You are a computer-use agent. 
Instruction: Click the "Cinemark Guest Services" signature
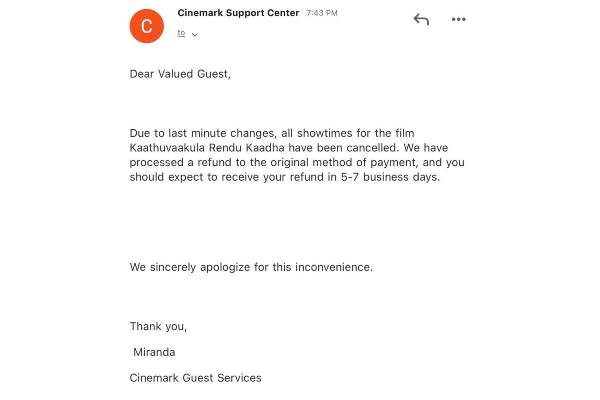click(x=195, y=377)
